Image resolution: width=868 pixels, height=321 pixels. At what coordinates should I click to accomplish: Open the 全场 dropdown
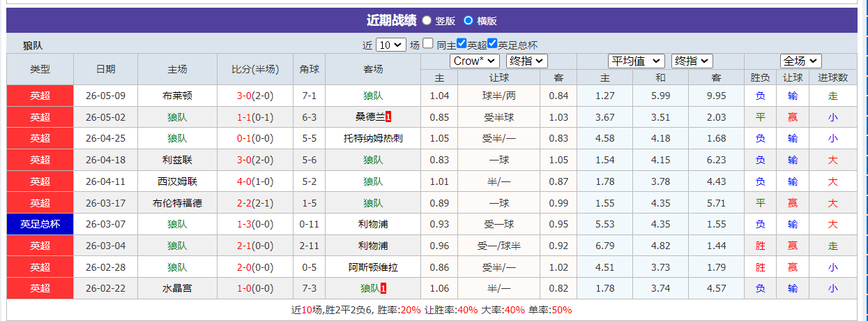(x=801, y=61)
